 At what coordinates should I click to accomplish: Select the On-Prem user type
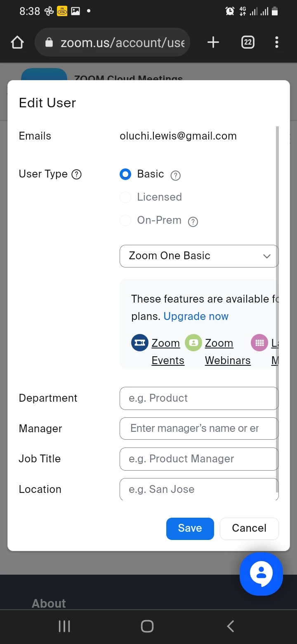pyautogui.click(x=125, y=220)
